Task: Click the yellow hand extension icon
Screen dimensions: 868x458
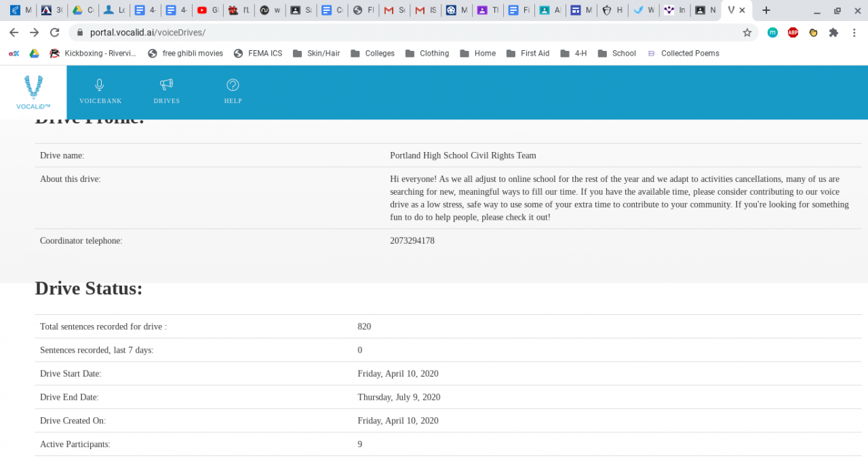Action: [x=813, y=33]
